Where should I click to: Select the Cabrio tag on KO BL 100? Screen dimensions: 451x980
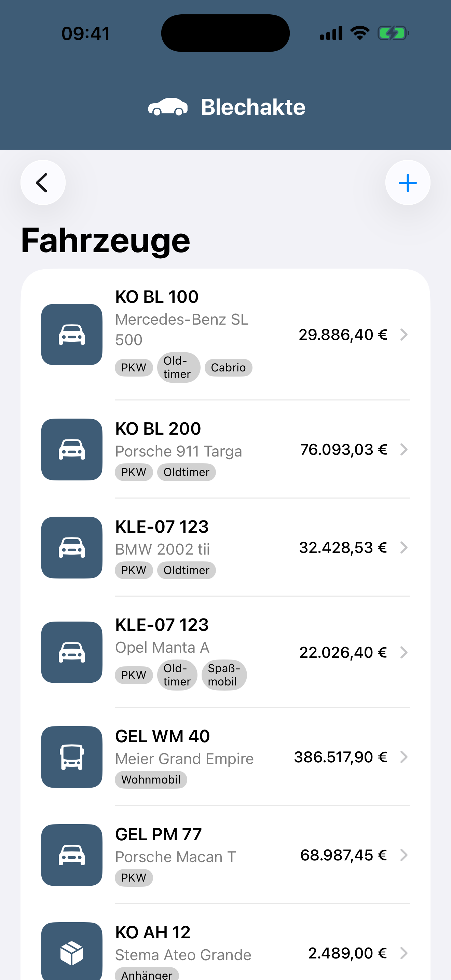(x=228, y=368)
